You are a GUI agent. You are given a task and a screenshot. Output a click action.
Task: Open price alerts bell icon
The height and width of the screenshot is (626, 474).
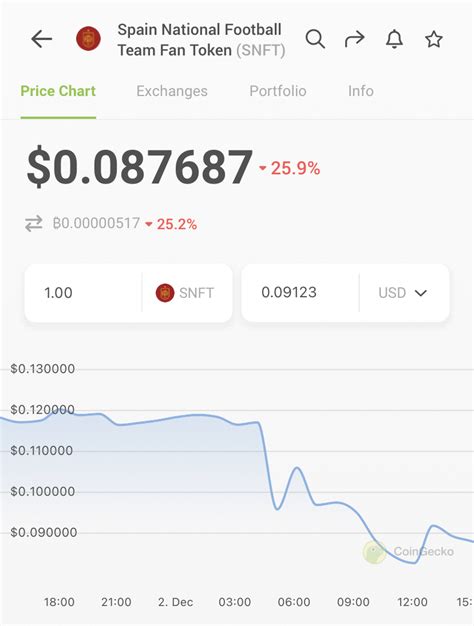pyautogui.click(x=394, y=39)
